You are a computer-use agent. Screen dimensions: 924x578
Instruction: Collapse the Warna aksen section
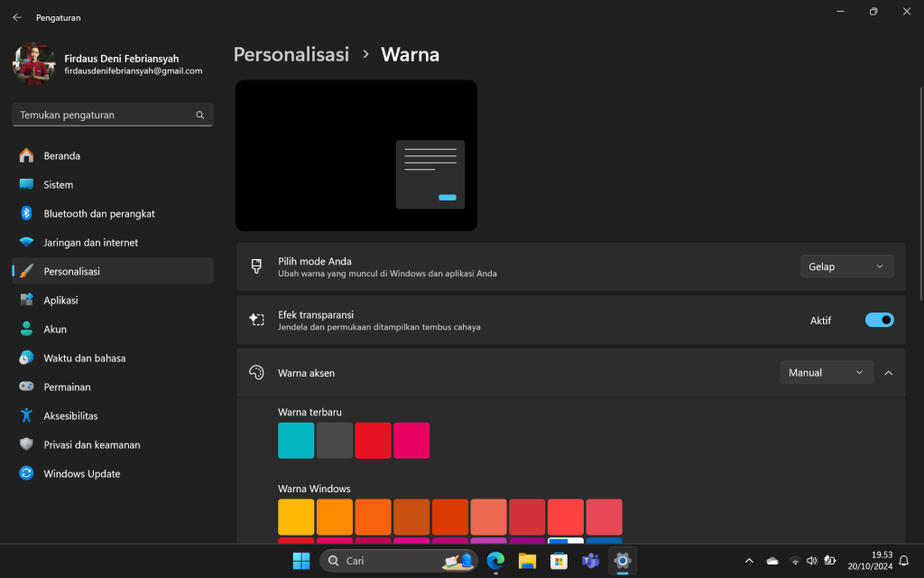[x=889, y=372]
